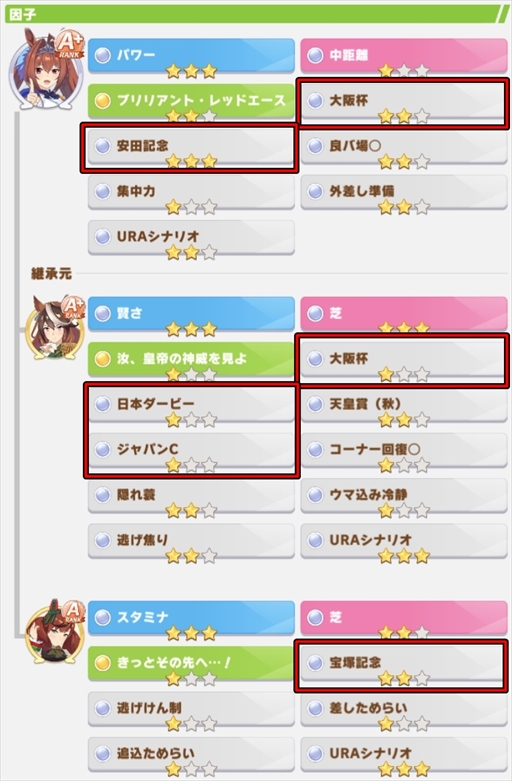Open the コーナー回復○ skill factor

403,452
